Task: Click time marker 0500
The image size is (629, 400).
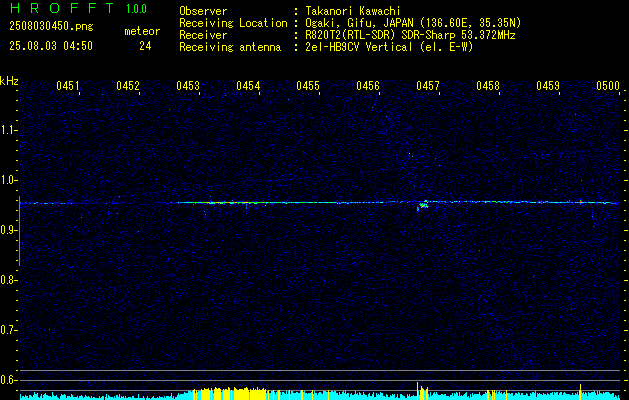Action: pyautogui.click(x=608, y=86)
